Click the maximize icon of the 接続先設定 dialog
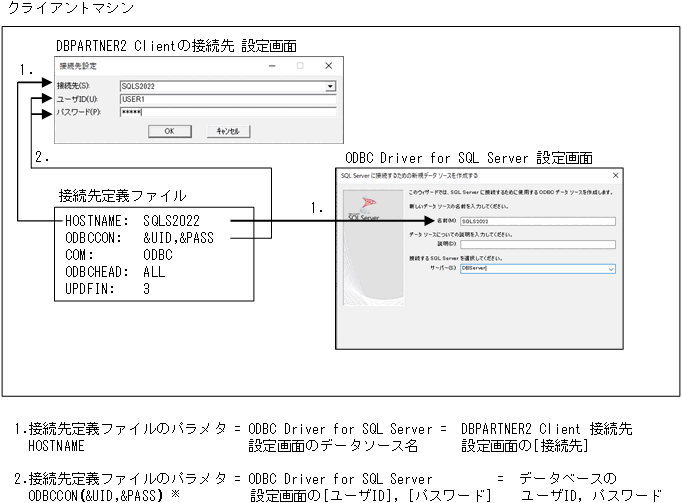Screen dimensions: 682x503 [300, 66]
